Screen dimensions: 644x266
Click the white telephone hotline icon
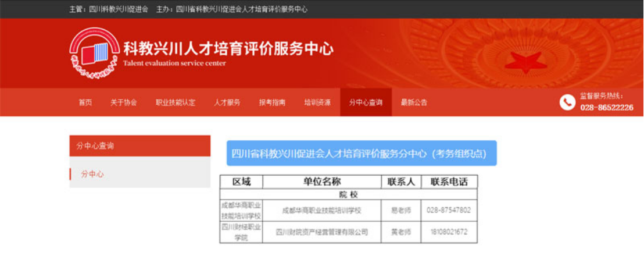(567, 102)
